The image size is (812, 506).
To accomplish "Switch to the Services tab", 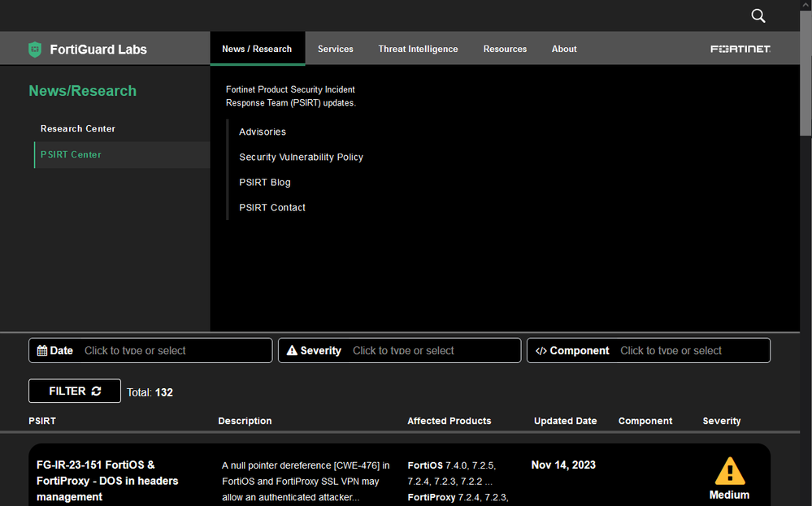I will tap(335, 49).
